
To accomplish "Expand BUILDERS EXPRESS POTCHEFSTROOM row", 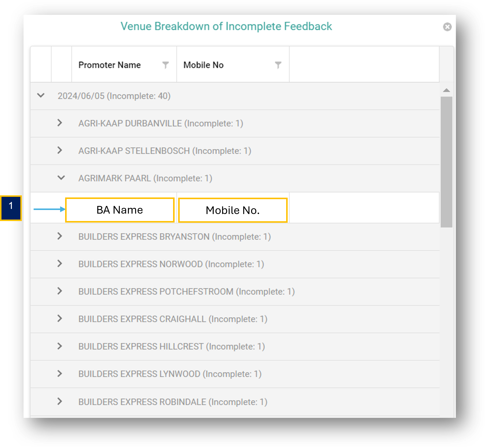I will pyautogui.click(x=60, y=291).
